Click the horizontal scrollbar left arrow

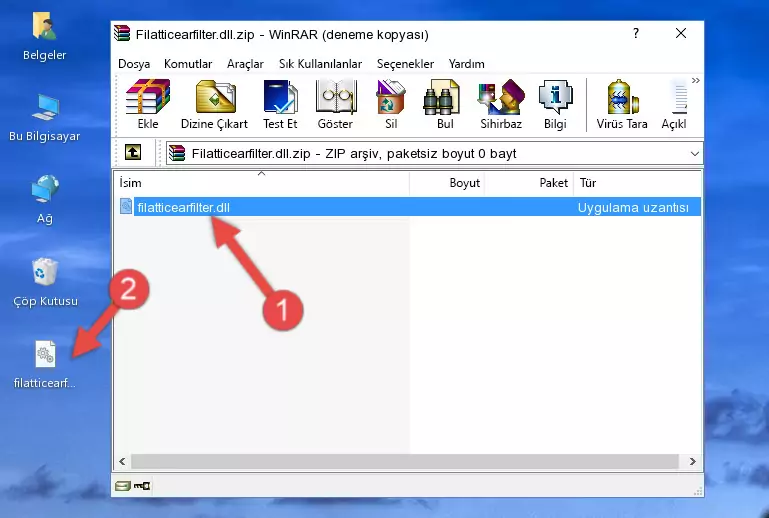[122, 461]
